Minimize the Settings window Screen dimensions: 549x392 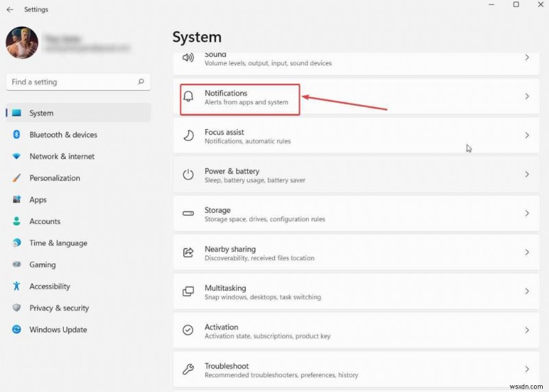point(491,5)
